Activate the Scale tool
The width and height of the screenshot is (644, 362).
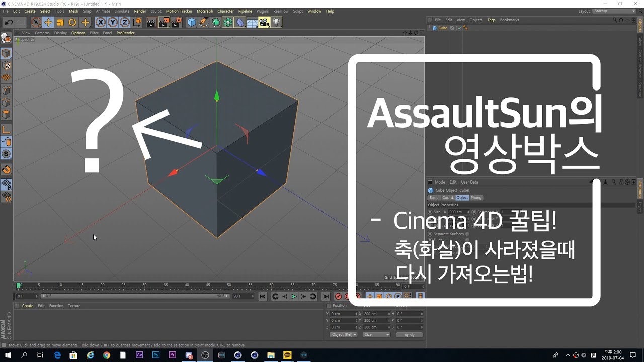(x=60, y=22)
